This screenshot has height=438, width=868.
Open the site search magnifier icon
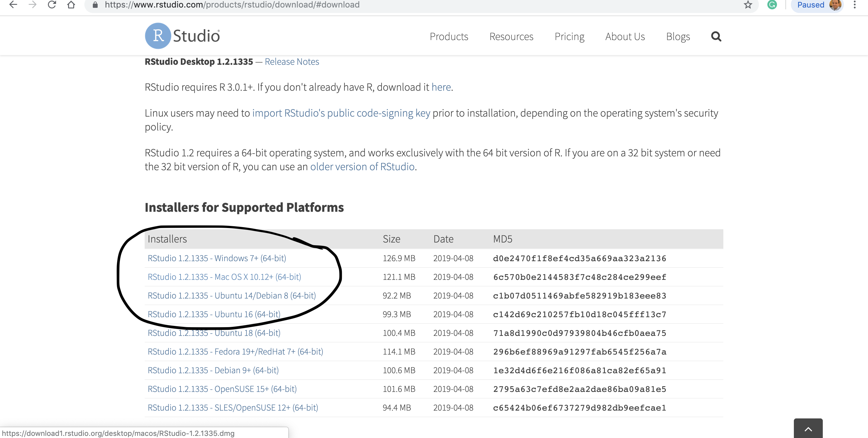click(x=716, y=36)
